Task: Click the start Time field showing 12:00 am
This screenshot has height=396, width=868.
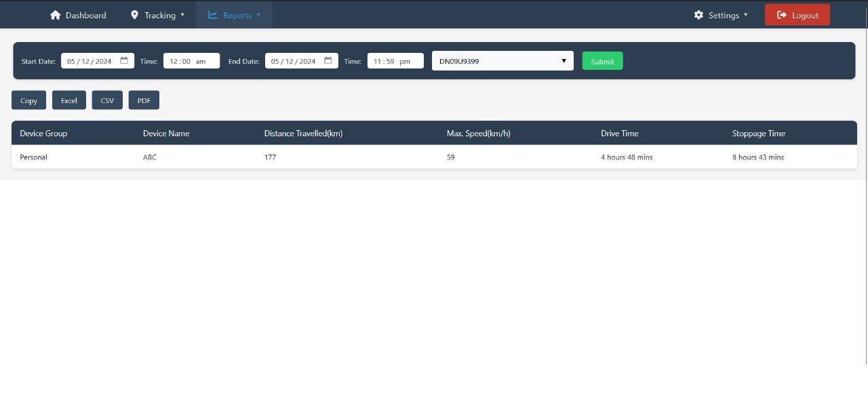Action: pos(191,61)
